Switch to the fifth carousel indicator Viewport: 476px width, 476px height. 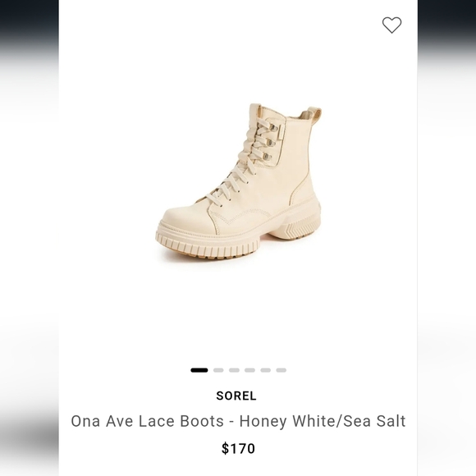pyautogui.click(x=265, y=370)
